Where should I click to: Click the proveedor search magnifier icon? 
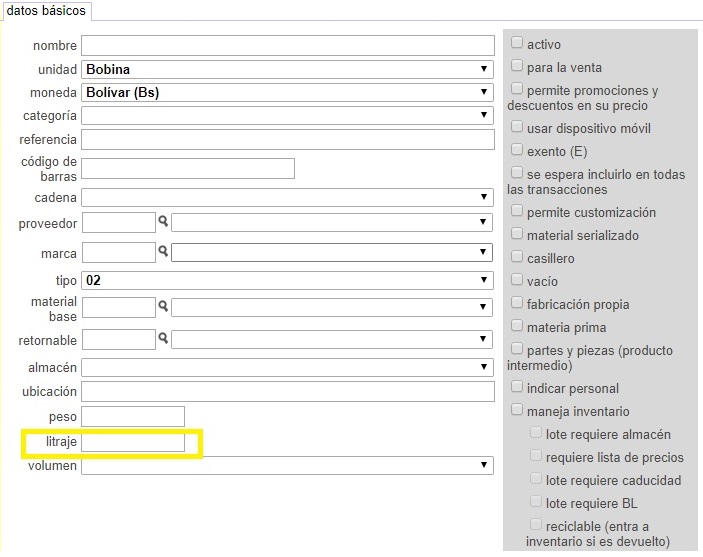[x=163, y=221]
